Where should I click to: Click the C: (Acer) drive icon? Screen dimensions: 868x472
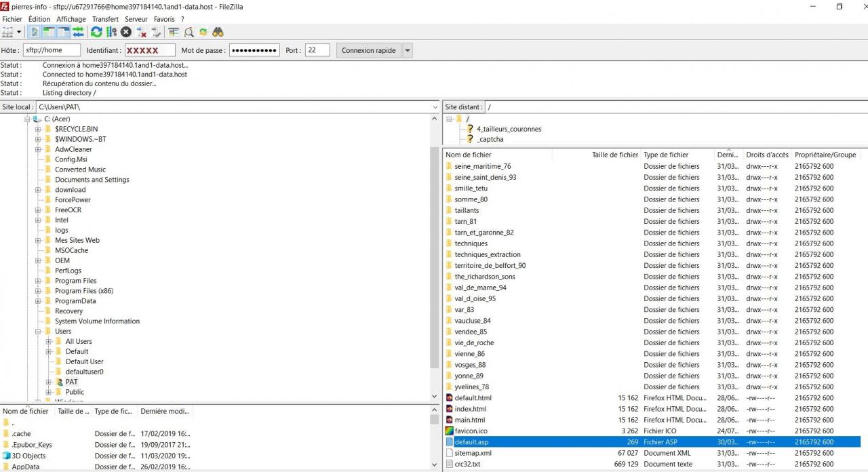[38, 119]
